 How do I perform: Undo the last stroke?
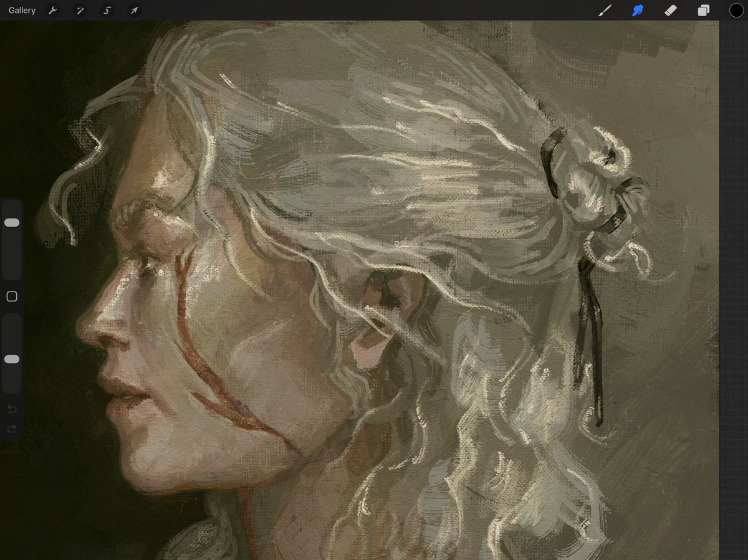point(12,409)
